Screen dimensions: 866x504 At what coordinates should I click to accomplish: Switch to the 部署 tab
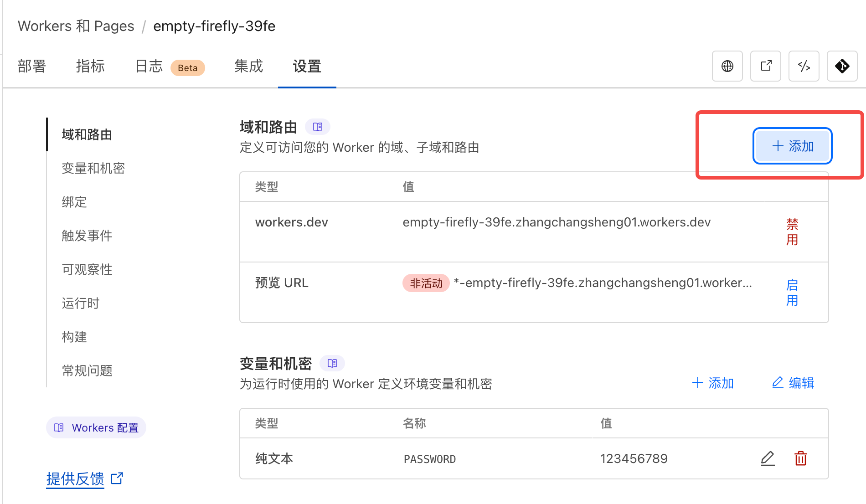click(x=32, y=66)
